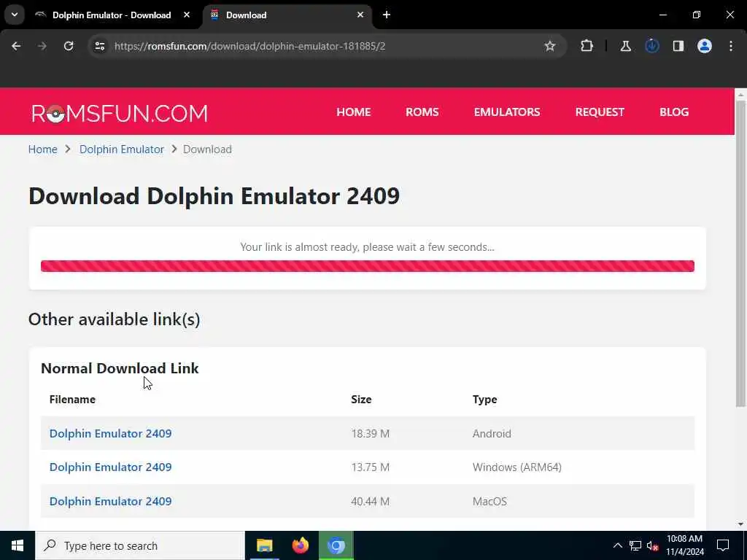Viewport: 747px width, 560px height.
Task: Click the Filename column header
Action: [72, 399]
